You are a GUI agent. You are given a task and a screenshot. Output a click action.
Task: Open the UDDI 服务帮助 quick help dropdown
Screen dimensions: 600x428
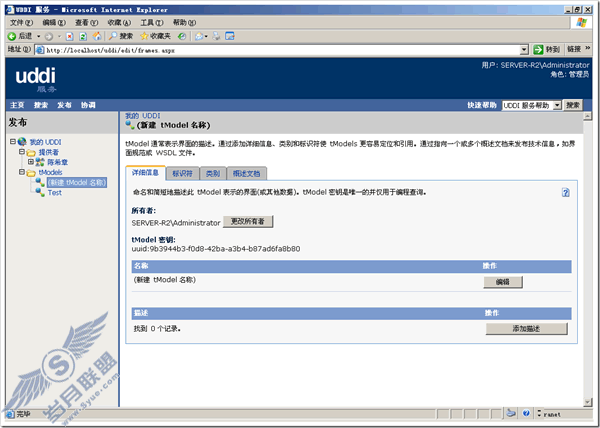tap(558, 105)
